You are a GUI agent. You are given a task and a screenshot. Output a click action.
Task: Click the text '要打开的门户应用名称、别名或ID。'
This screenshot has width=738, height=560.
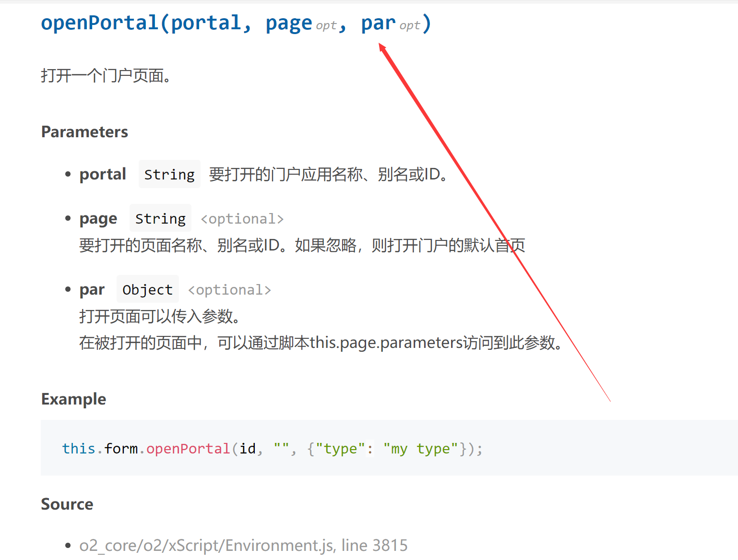pos(329,174)
